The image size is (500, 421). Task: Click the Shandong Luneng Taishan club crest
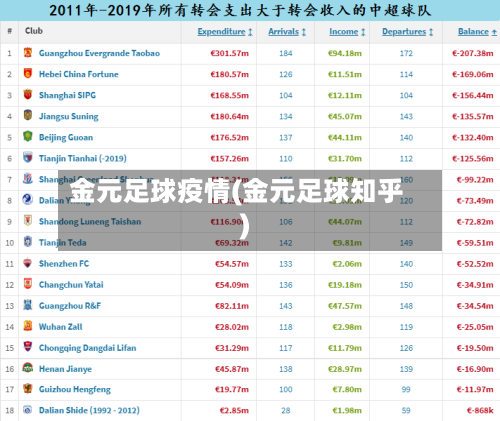tap(28, 221)
